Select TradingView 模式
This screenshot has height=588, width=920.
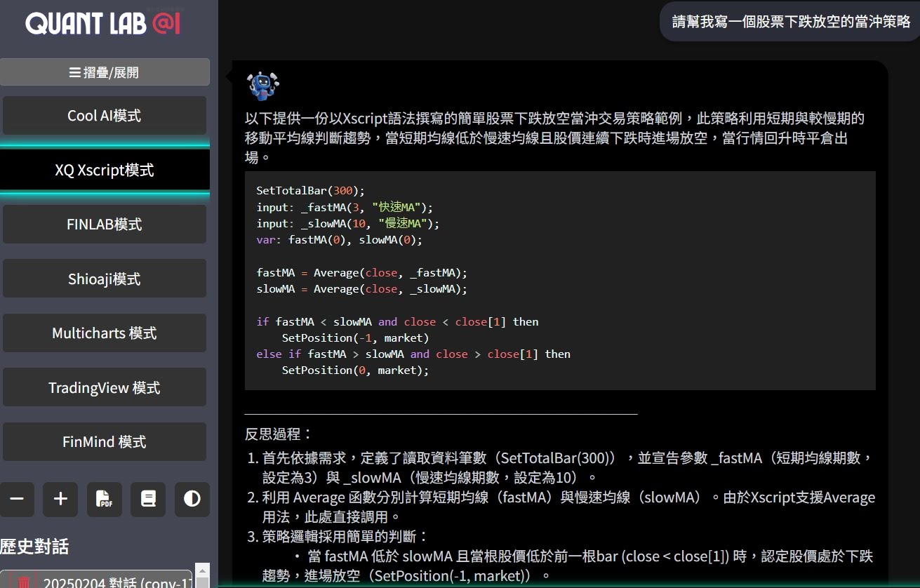point(105,387)
